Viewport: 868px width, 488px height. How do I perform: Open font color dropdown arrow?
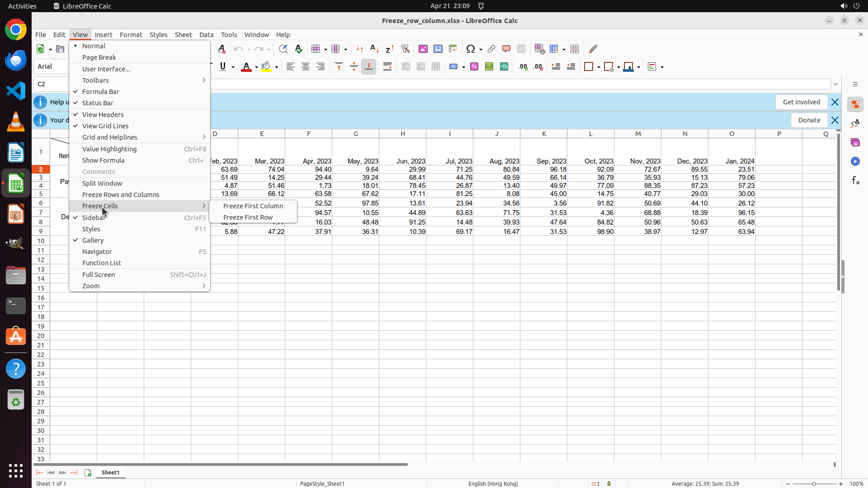tap(256, 67)
